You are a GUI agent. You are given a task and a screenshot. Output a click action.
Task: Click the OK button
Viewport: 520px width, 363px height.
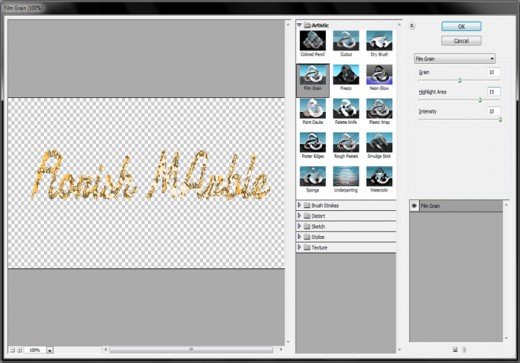click(461, 26)
